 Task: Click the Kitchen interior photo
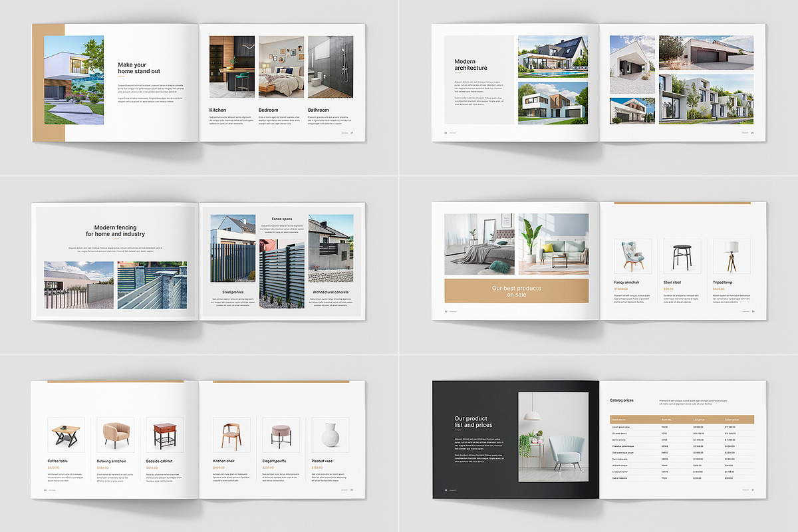pyautogui.click(x=231, y=67)
